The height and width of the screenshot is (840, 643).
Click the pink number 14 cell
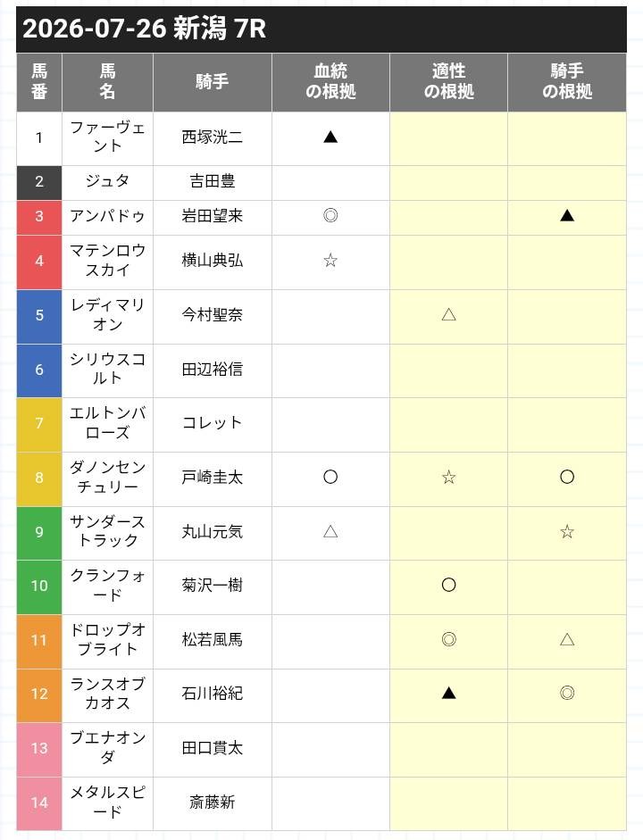tap(39, 803)
